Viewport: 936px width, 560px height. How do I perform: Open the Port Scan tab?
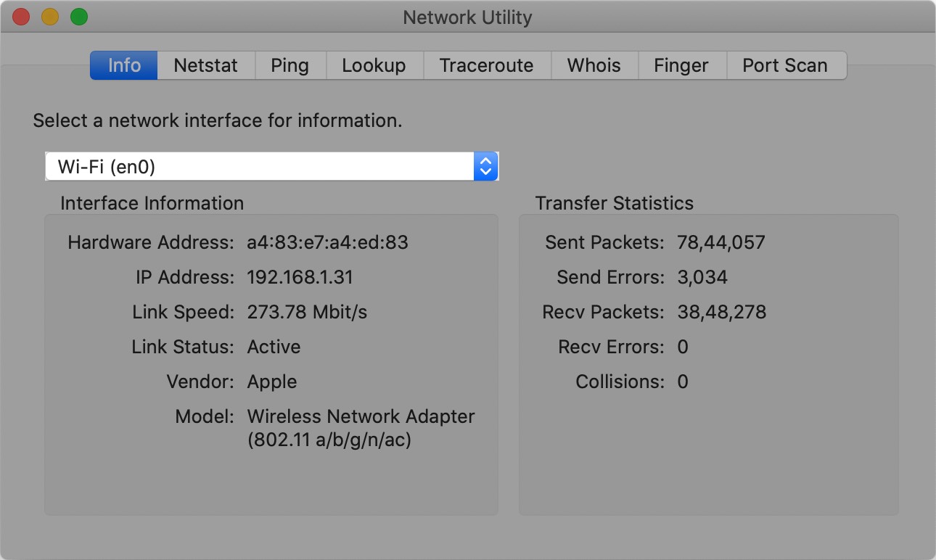[x=784, y=65]
